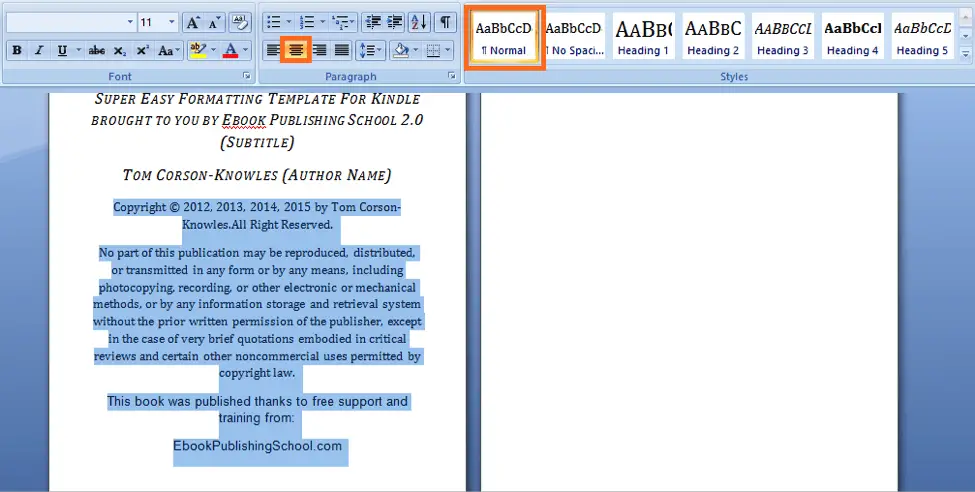
Task: Apply the No Spacing style
Action: pos(574,37)
